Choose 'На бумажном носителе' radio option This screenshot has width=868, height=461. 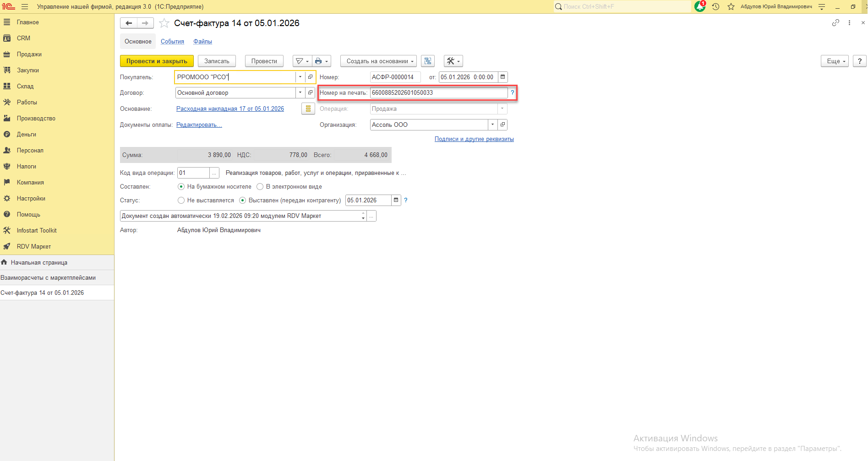click(181, 187)
